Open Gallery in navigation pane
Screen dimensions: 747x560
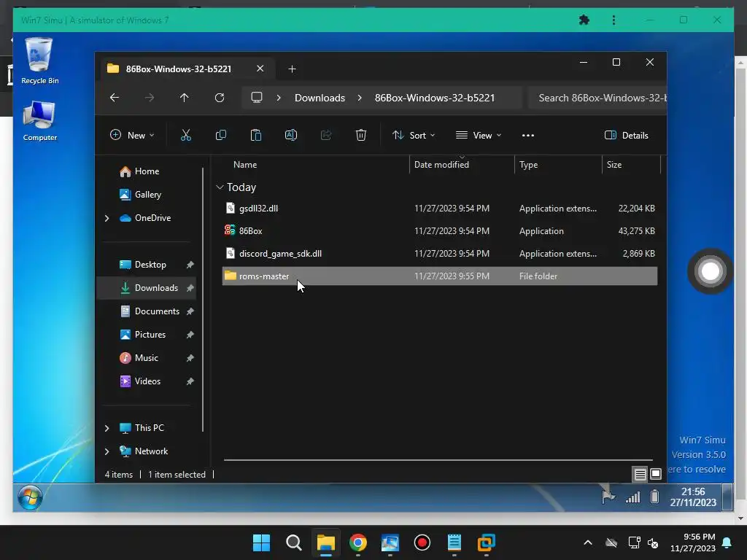point(147,194)
